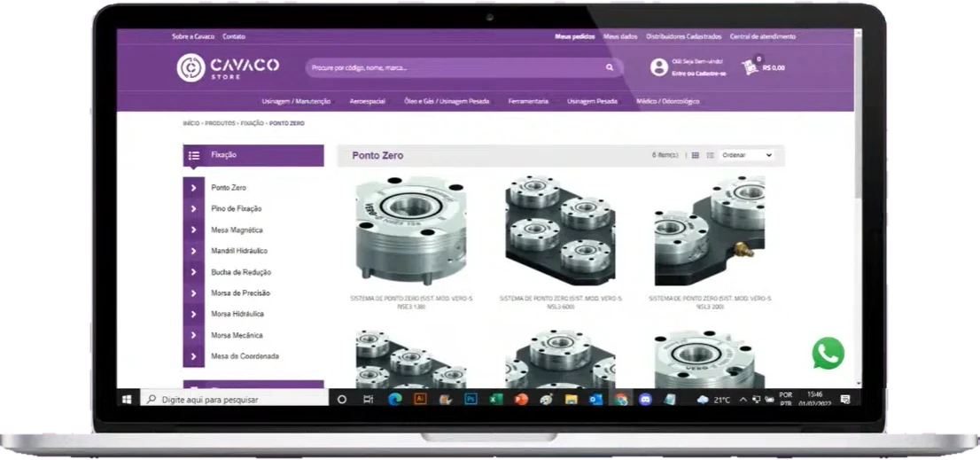980x460 pixels.
Task: Open VERO-S NSE3 138 product image
Action: pos(410,230)
